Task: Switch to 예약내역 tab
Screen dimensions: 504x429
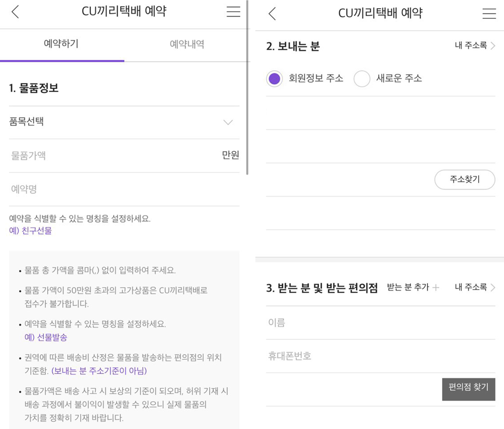Action: tap(187, 44)
